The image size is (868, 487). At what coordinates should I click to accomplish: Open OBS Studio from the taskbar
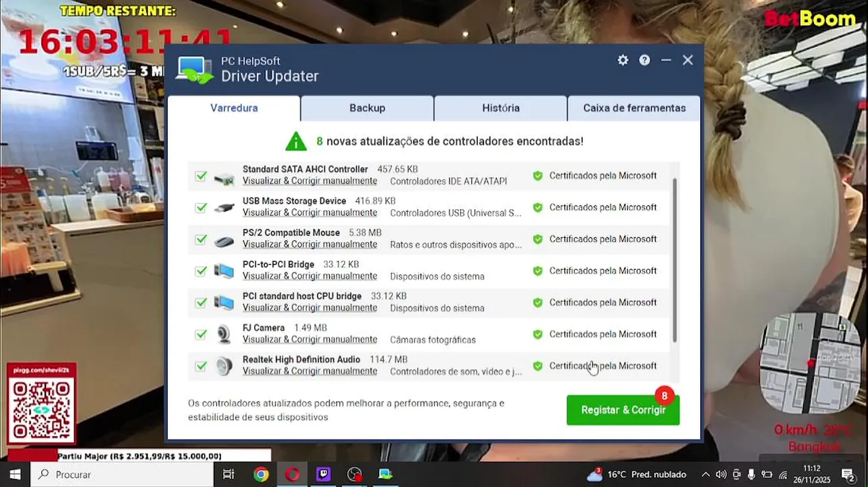pos(354,474)
